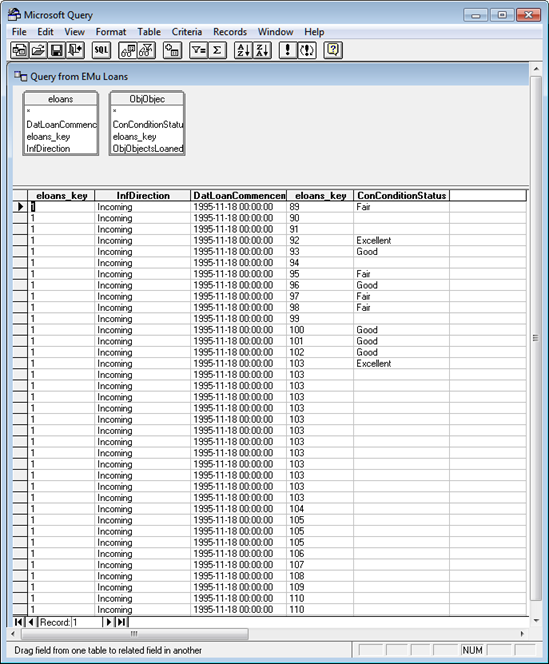Screen dimensions: 549x664
Task: Click the Criteria Equals filter icon
Action: pyautogui.click(x=198, y=50)
